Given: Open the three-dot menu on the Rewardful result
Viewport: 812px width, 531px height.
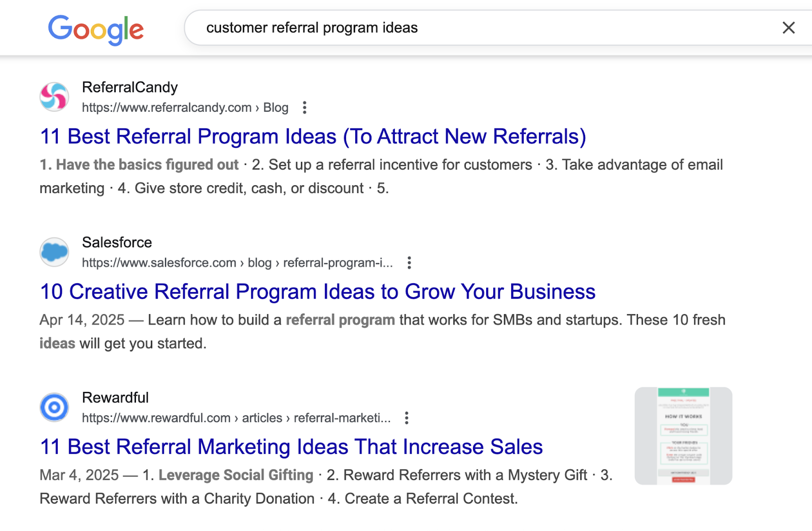Looking at the screenshot, I should 407,418.
